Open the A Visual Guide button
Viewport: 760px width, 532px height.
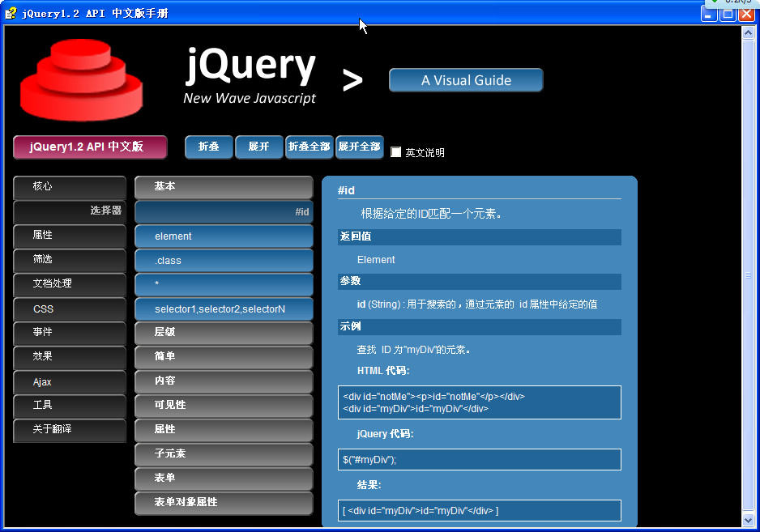click(466, 80)
